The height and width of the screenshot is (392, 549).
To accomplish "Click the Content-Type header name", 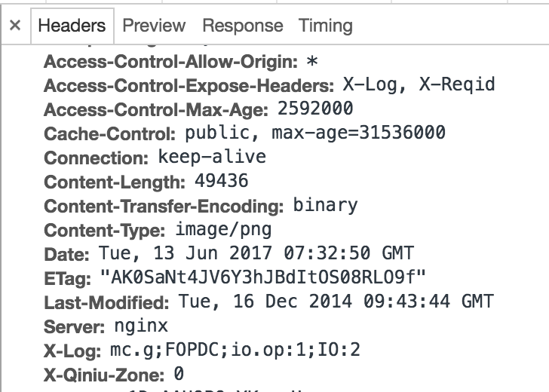I will [x=105, y=231].
